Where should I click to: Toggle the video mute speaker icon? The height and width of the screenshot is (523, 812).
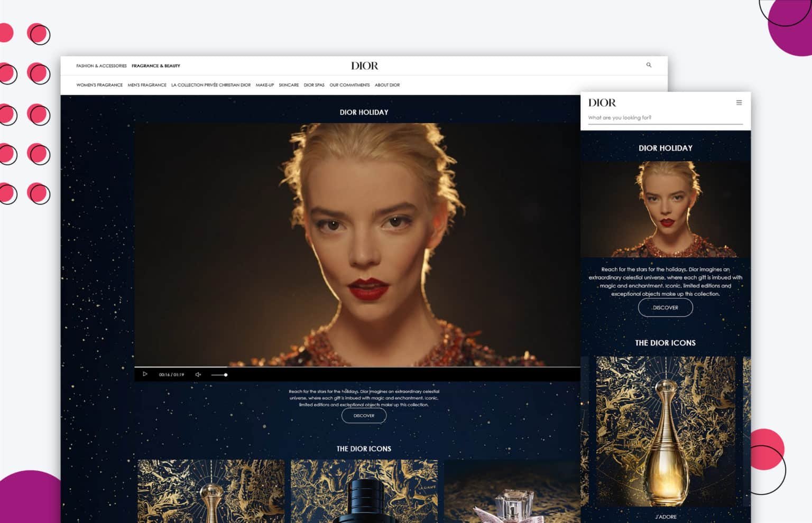198,375
